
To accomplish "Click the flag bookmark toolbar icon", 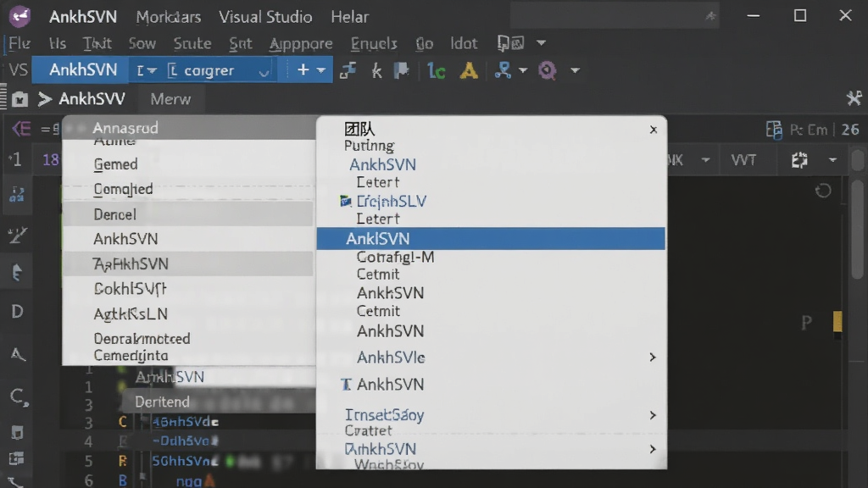I will [x=401, y=70].
